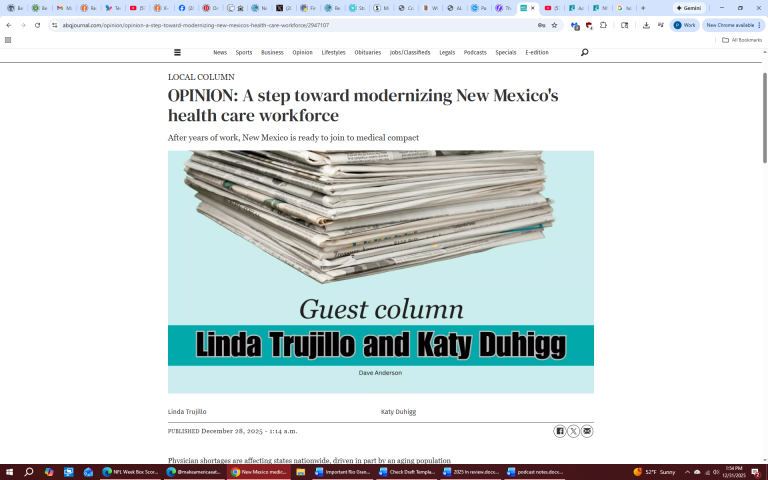Open the site hamburger menu icon
This screenshot has width=768, height=480.
[x=178, y=52]
